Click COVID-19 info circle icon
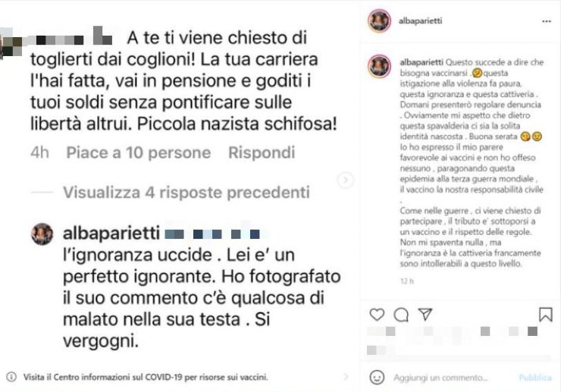The height and width of the screenshot is (392, 561). pyautogui.click(x=11, y=377)
